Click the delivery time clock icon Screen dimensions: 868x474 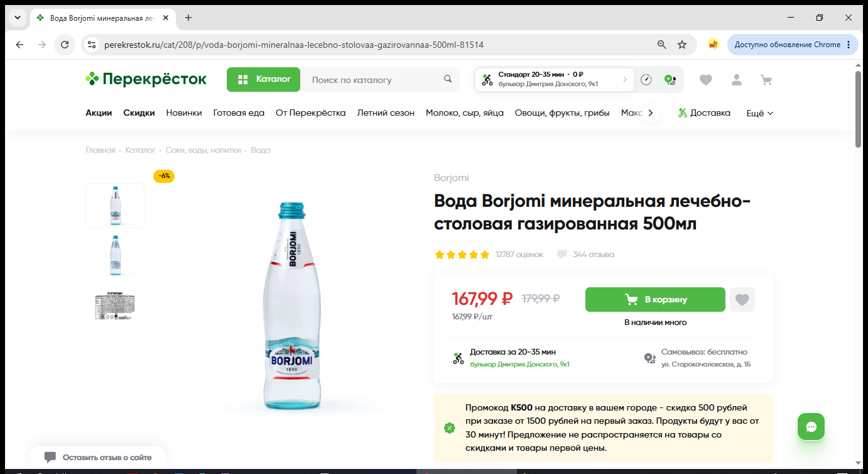click(x=646, y=80)
